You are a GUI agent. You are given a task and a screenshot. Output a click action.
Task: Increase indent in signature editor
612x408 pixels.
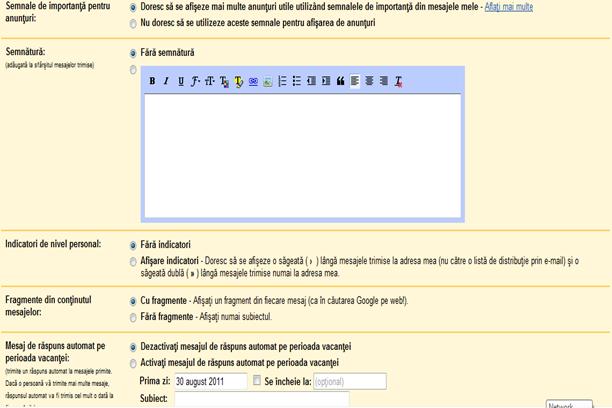click(326, 81)
